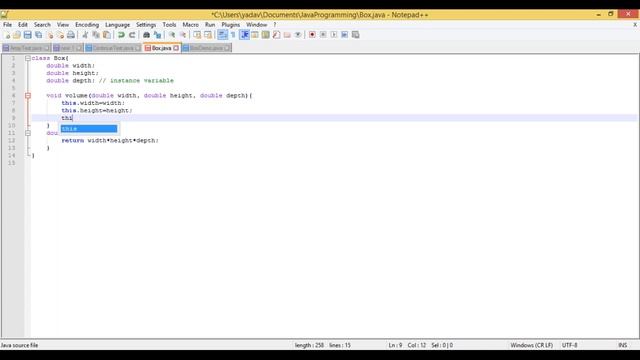Undo last edit using the green arrow
640x360 pixels.
click(x=121, y=35)
